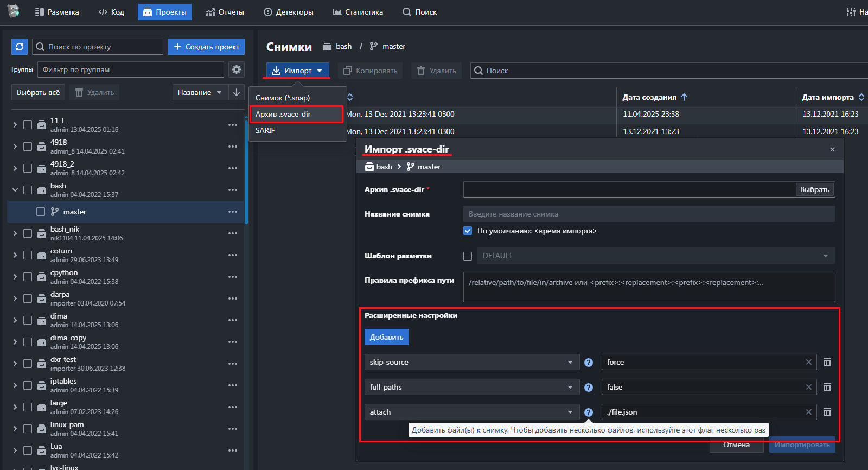Refresh the project list with the reload icon

(20, 47)
